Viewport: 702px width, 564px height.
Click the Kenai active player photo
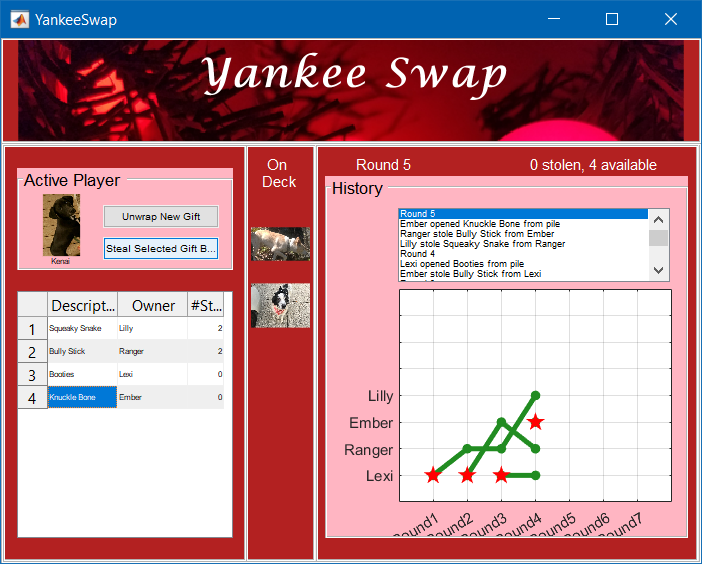point(61,224)
